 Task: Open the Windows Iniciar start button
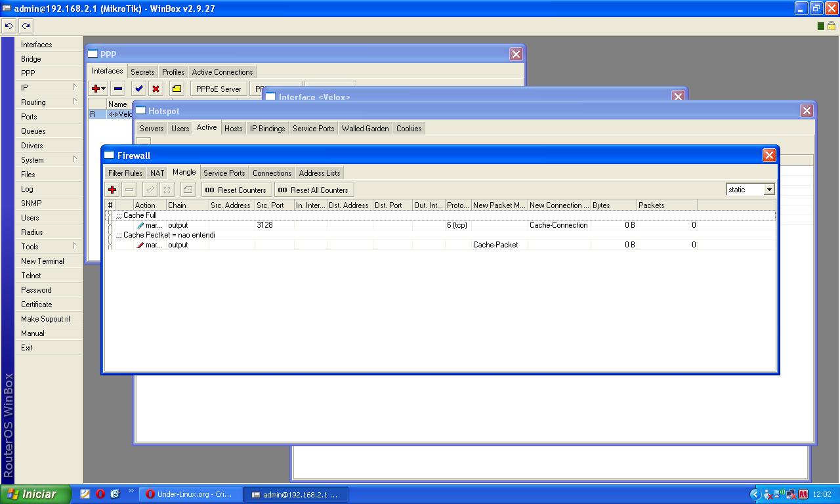(x=35, y=494)
